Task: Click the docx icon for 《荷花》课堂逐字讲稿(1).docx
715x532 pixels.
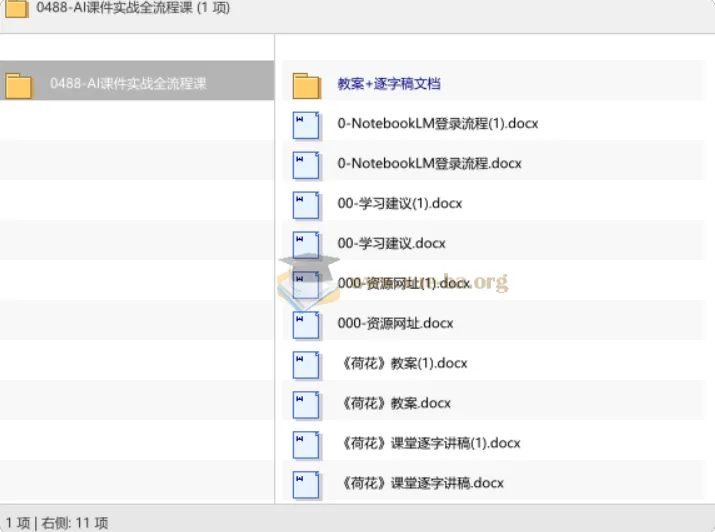Action: pos(306,445)
